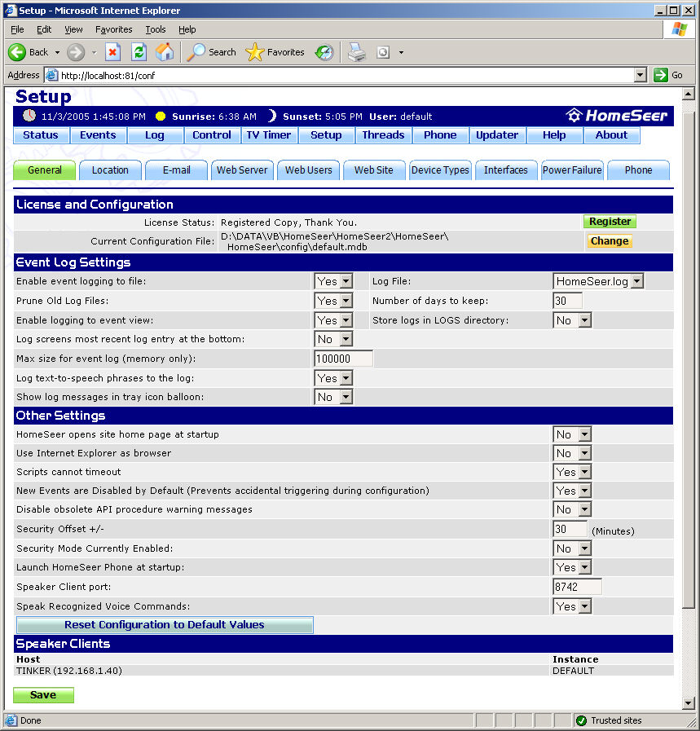Click the Home icon in toolbar
The height and width of the screenshot is (731, 700).
(165, 52)
